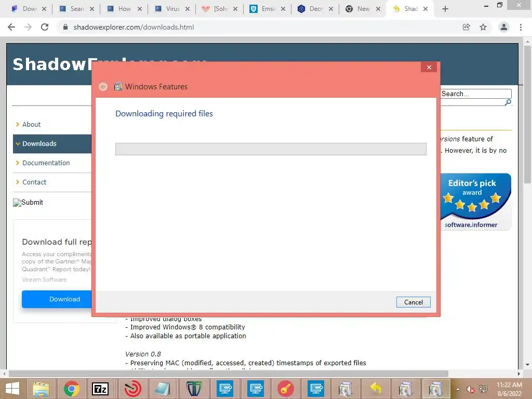Click the network tray icon
This screenshot has width=532, height=399.
point(483,389)
